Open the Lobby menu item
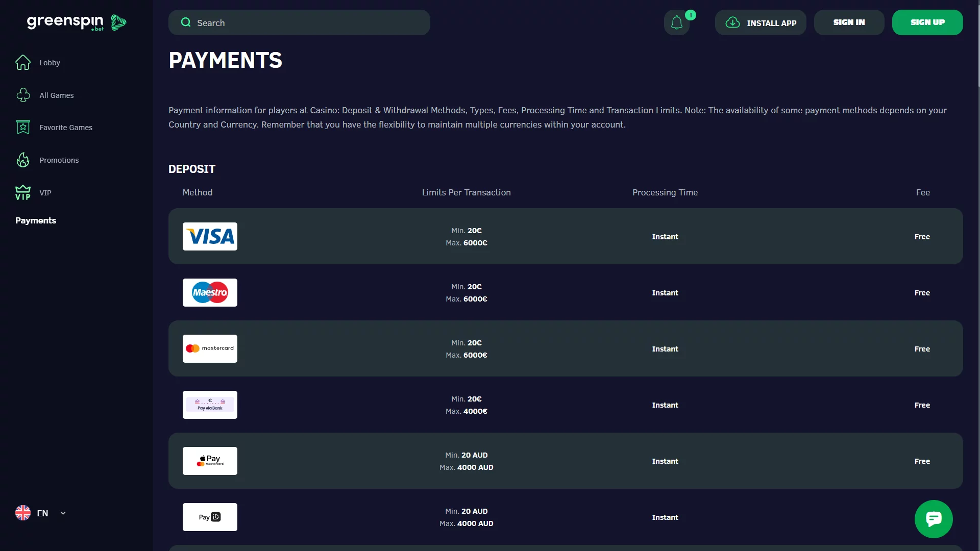The image size is (980, 551). [50, 63]
